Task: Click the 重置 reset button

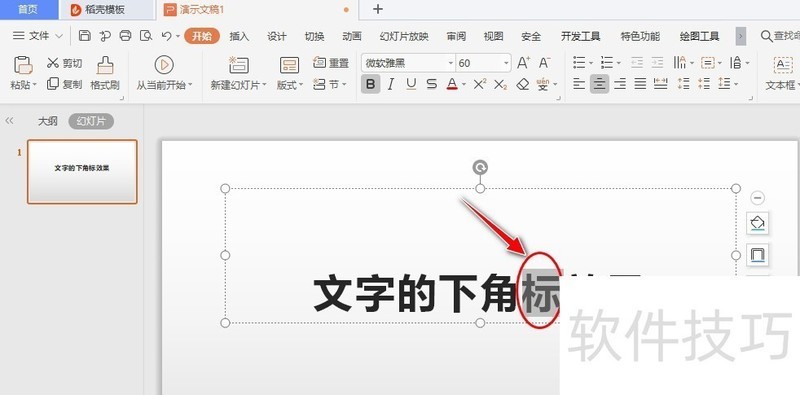Action: 331,63
